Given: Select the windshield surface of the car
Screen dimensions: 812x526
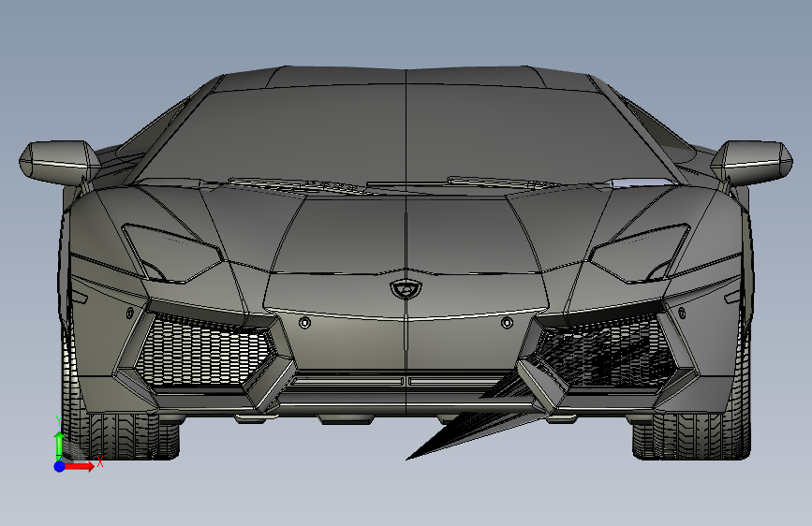Looking at the screenshot, I should pos(406,138).
